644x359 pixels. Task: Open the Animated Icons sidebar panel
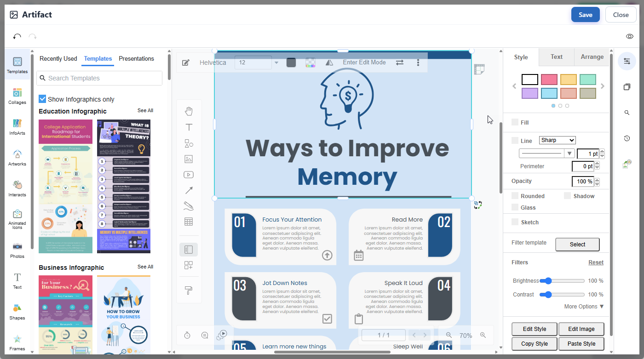click(x=17, y=219)
